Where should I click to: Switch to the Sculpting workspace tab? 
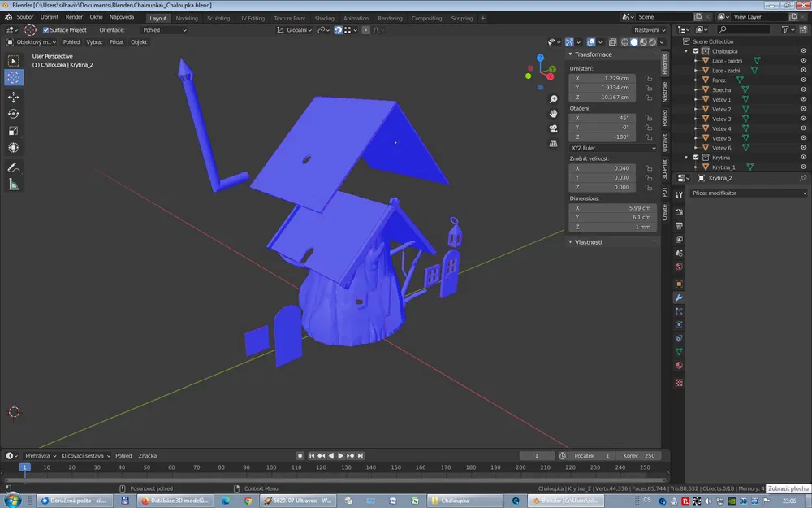click(x=218, y=18)
